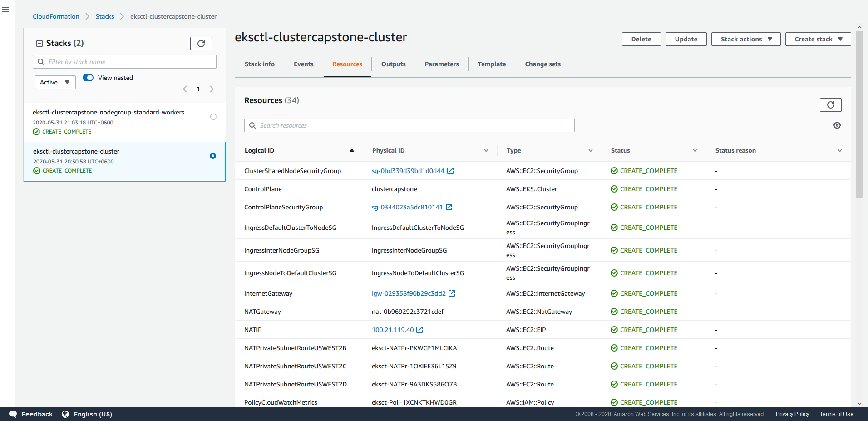The image size is (868, 421).
Task: Focus the Search resources field
Action: pyautogui.click(x=409, y=125)
